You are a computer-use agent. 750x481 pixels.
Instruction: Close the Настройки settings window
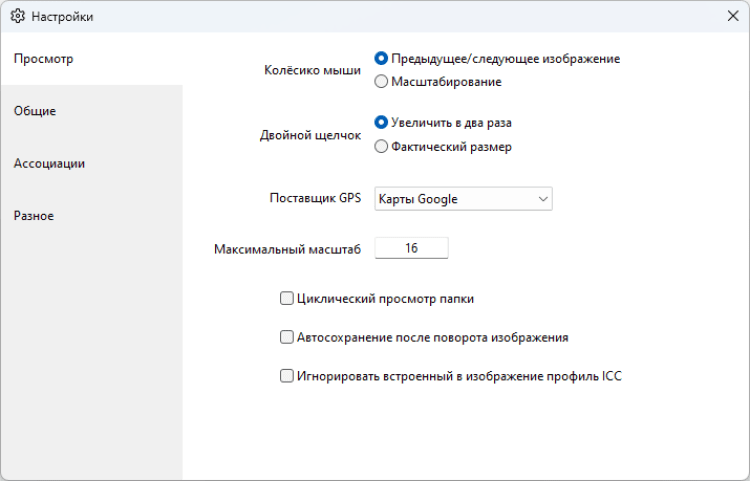click(x=732, y=17)
